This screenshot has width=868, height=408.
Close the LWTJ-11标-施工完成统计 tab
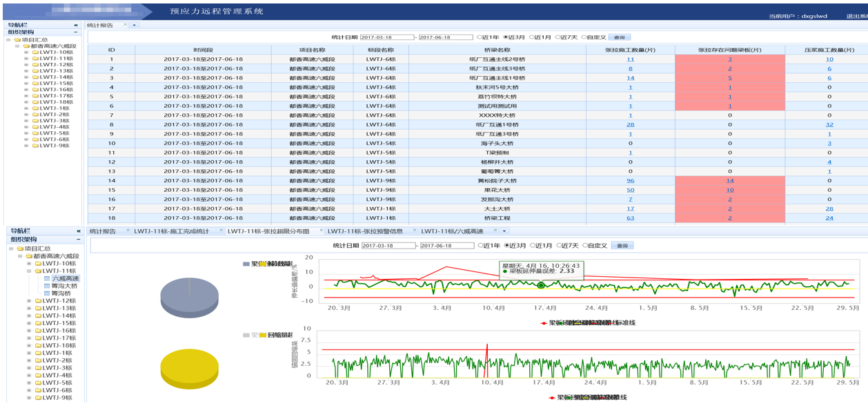[221, 231]
